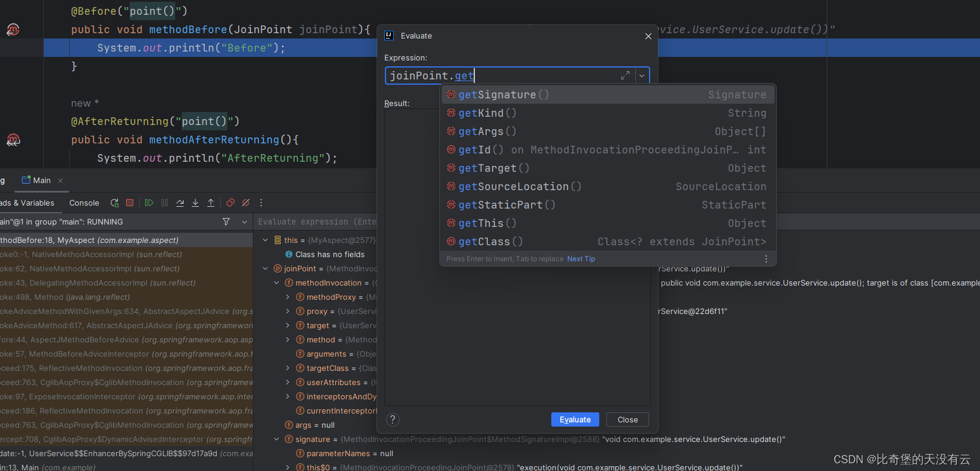Choose getClass() completion entry
This screenshot has height=471, width=980.
click(608, 242)
